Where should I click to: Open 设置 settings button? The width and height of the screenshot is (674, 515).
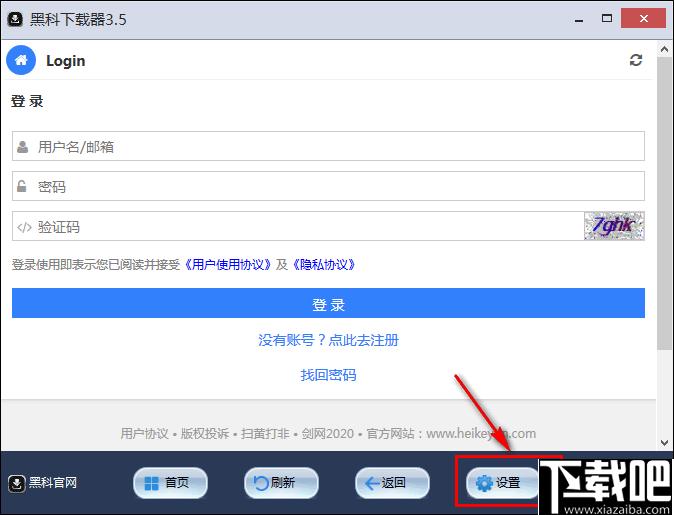[502, 483]
